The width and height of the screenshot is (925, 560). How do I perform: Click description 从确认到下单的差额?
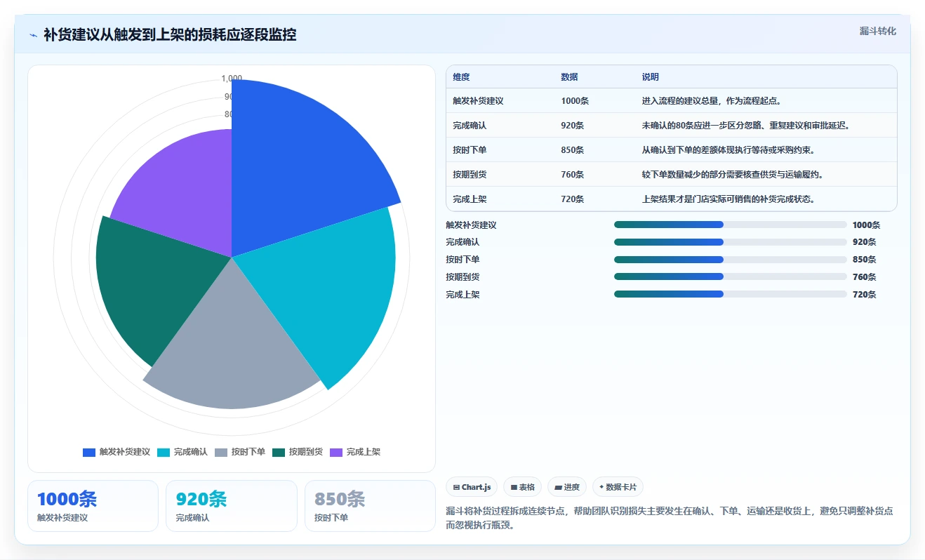coord(728,150)
